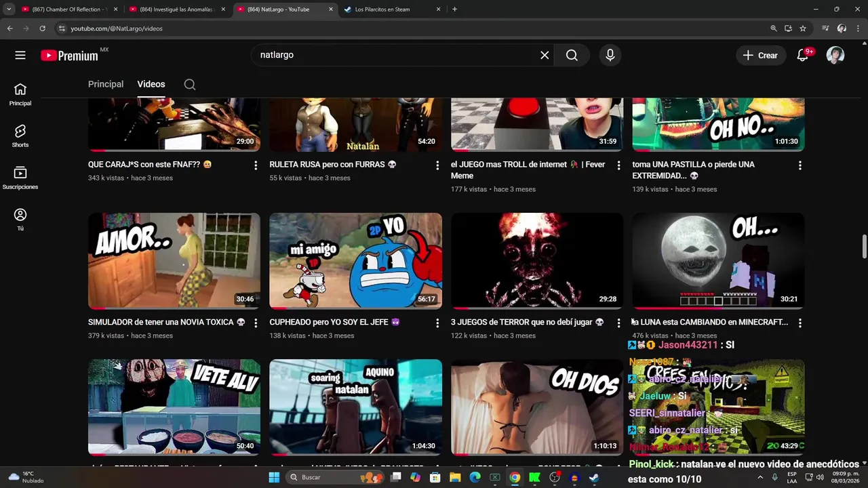
Task: Open options for LUNA CAMBIANDO en MINECRAFT
Action: click(800, 323)
